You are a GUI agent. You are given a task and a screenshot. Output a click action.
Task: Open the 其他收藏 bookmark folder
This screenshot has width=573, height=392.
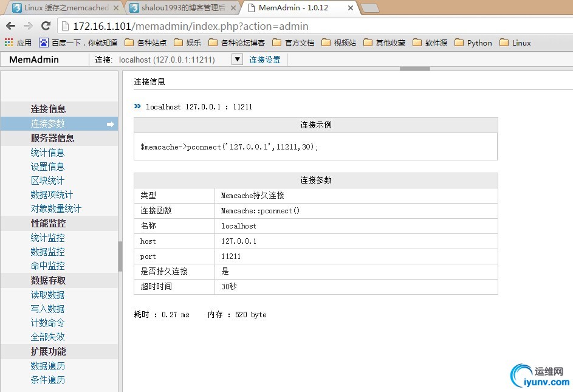click(x=385, y=43)
